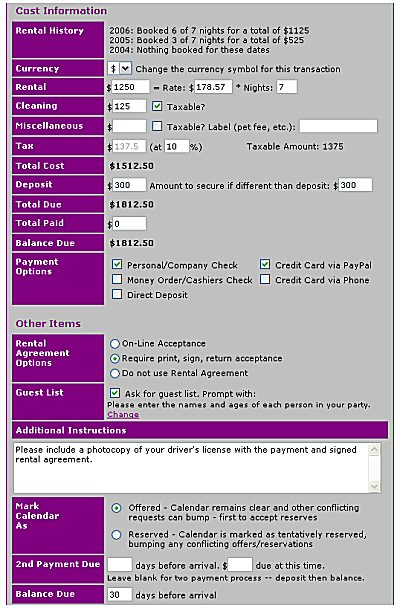Enable Credit Card via Phone option
400x608 pixels.
[265, 279]
